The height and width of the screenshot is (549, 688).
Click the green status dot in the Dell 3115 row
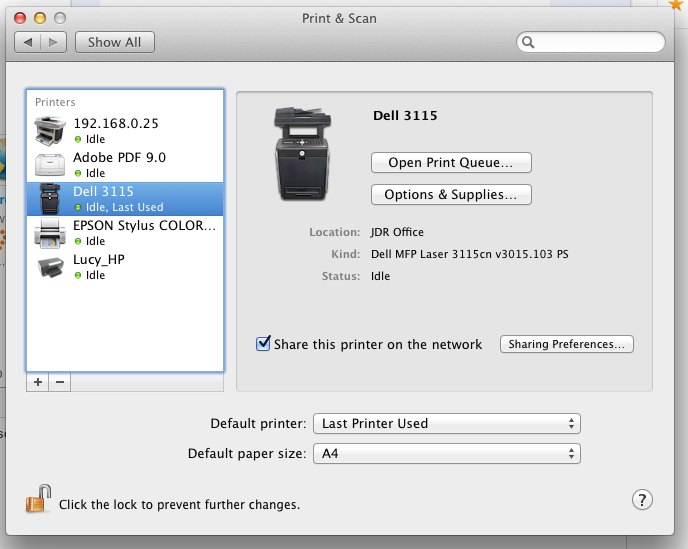[78, 207]
